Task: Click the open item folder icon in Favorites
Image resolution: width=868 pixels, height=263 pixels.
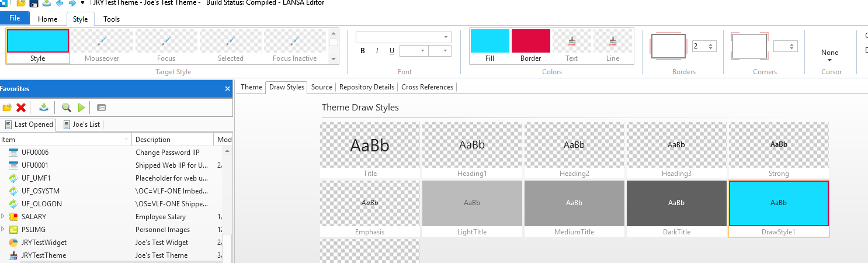Action: pos(7,108)
